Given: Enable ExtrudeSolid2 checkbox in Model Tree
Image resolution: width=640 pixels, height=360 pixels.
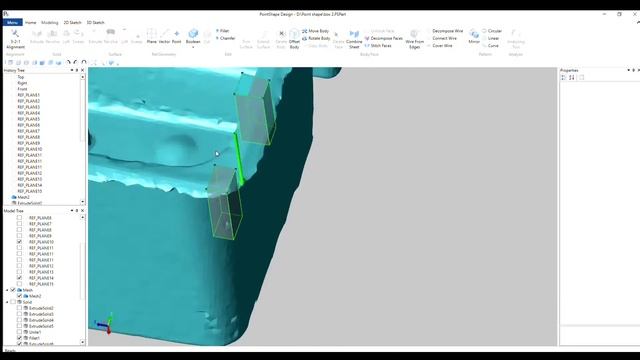Looking at the screenshot, I should click(19, 308).
